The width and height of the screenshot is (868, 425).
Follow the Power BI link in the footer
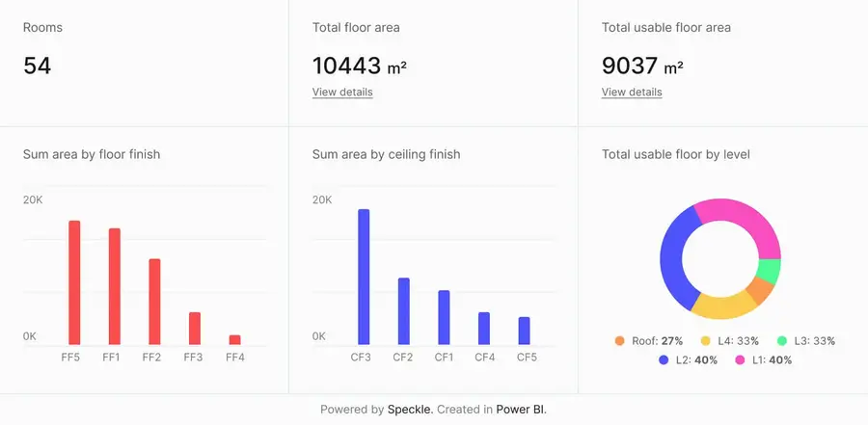pyautogui.click(x=520, y=410)
